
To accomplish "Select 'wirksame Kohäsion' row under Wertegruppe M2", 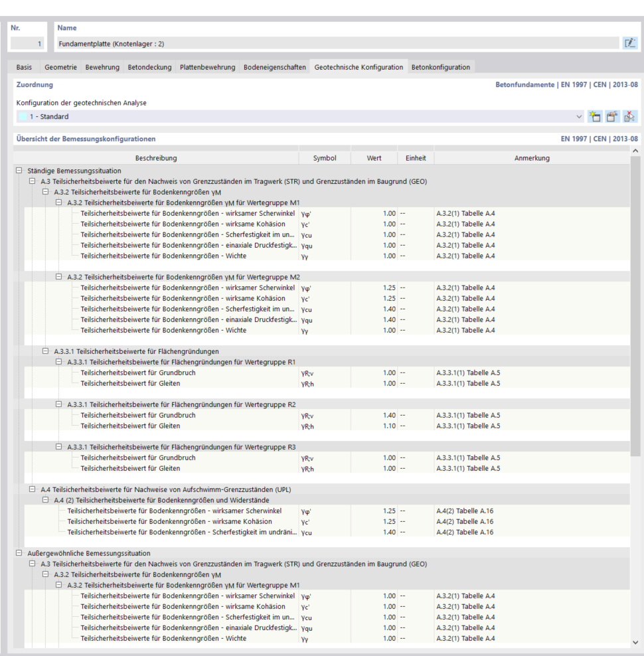I will [327, 298].
